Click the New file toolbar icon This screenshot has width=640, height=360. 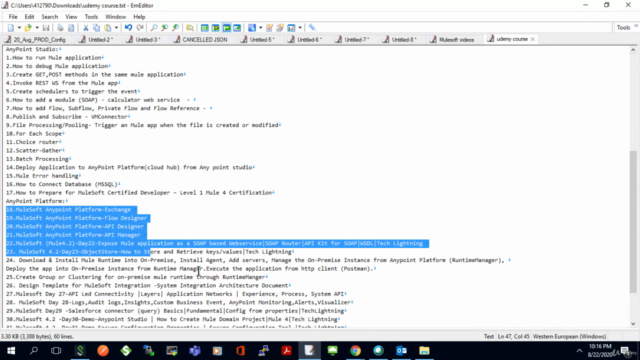click(11, 28)
